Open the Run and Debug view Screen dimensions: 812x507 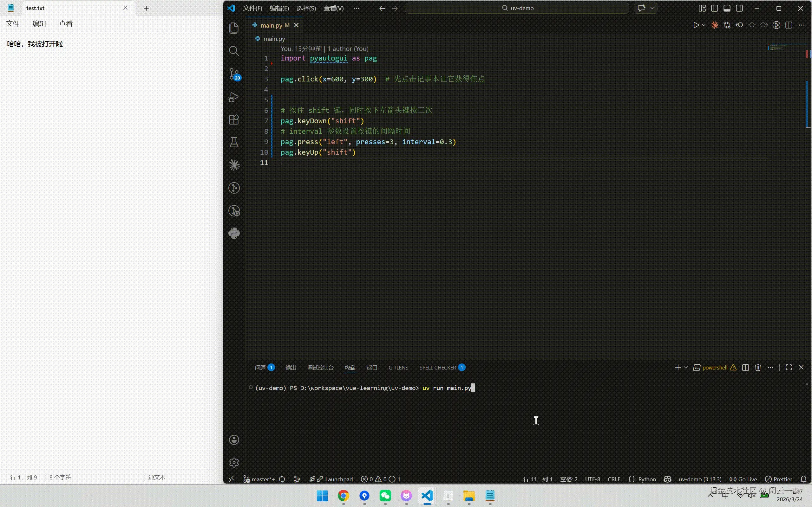234,97
